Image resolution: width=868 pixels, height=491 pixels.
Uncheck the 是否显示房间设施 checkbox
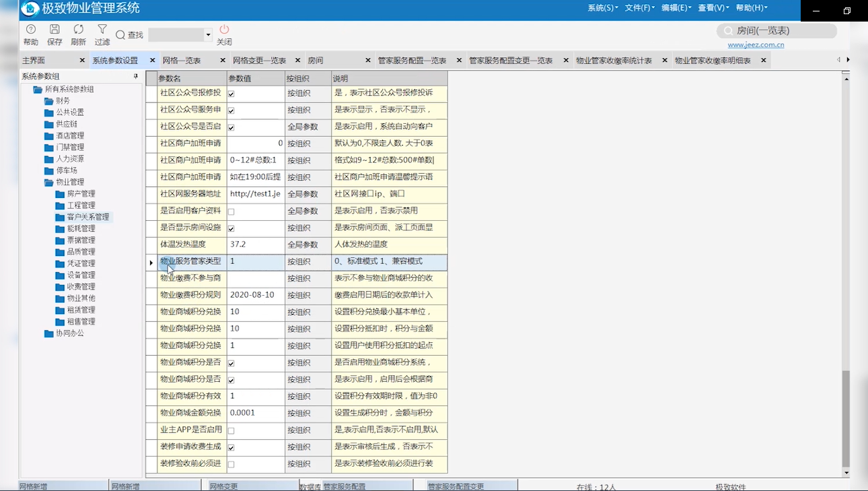click(x=231, y=228)
